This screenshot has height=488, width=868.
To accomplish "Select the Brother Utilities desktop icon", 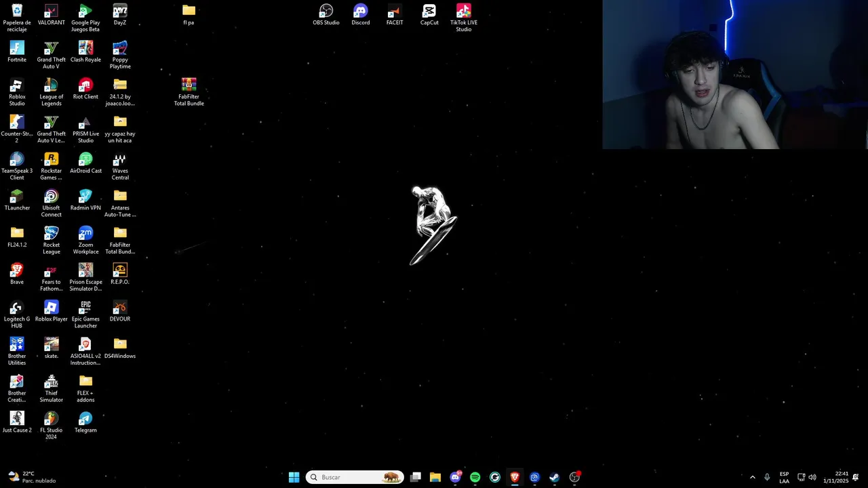I will (x=17, y=351).
